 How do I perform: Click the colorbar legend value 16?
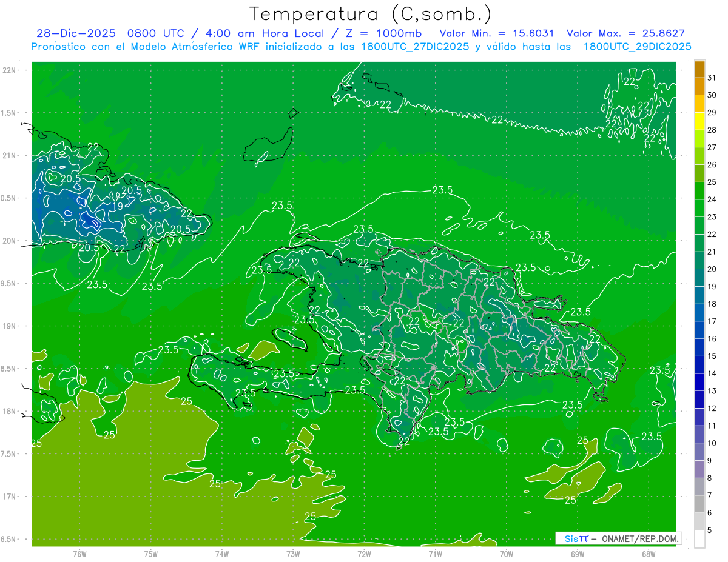[x=712, y=339]
